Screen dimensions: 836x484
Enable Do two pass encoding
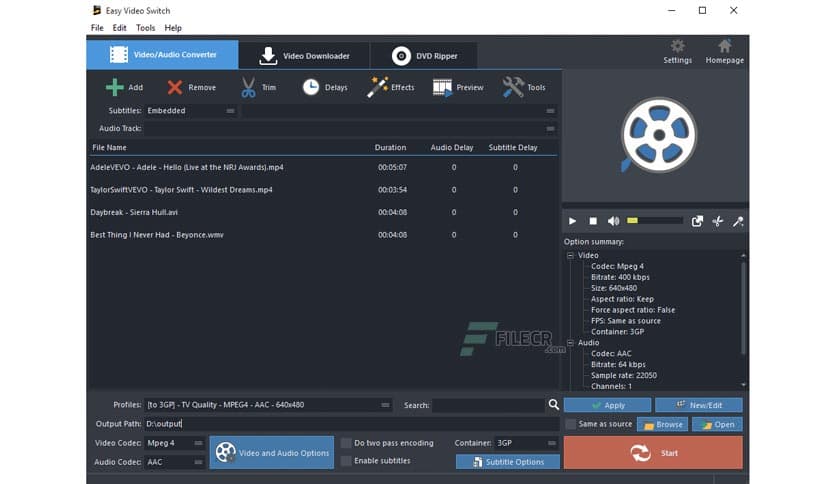point(346,443)
